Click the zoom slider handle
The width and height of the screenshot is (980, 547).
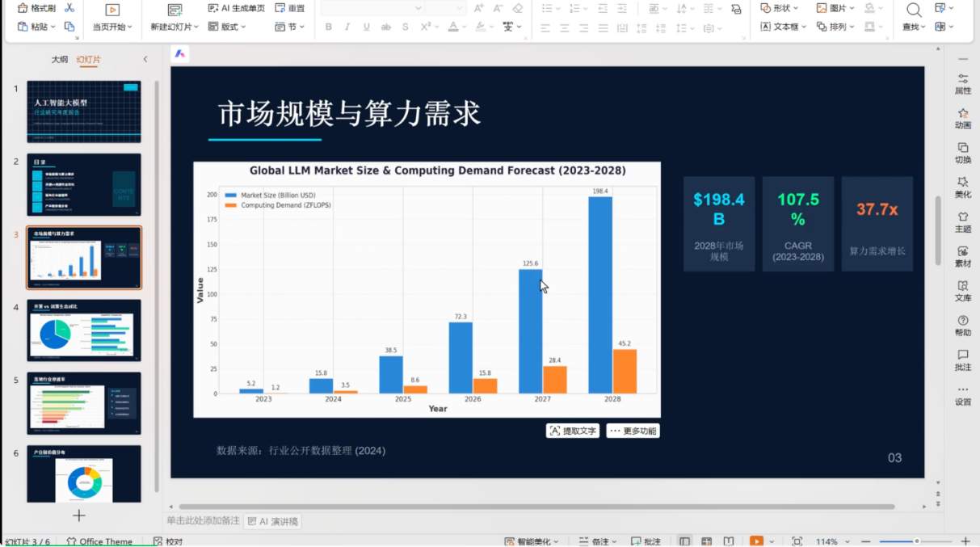pyautogui.click(x=917, y=541)
